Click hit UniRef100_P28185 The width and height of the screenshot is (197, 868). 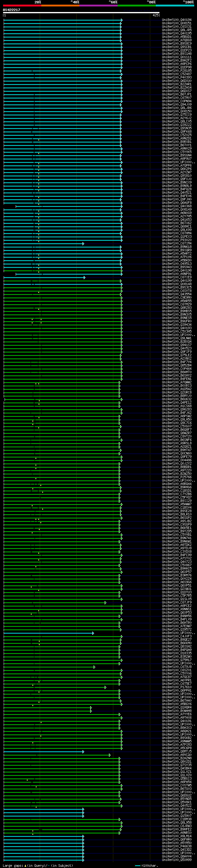point(177,71)
